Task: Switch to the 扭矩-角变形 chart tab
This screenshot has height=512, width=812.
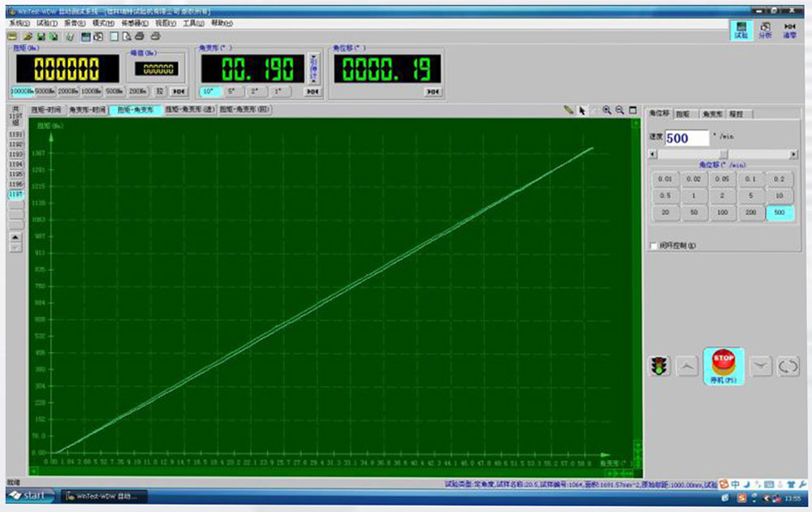Action: click(x=135, y=110)
